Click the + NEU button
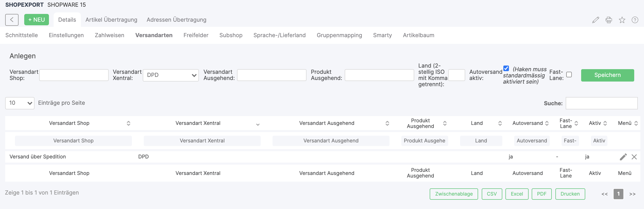The image size is (644, 209). tap(37, 20)
